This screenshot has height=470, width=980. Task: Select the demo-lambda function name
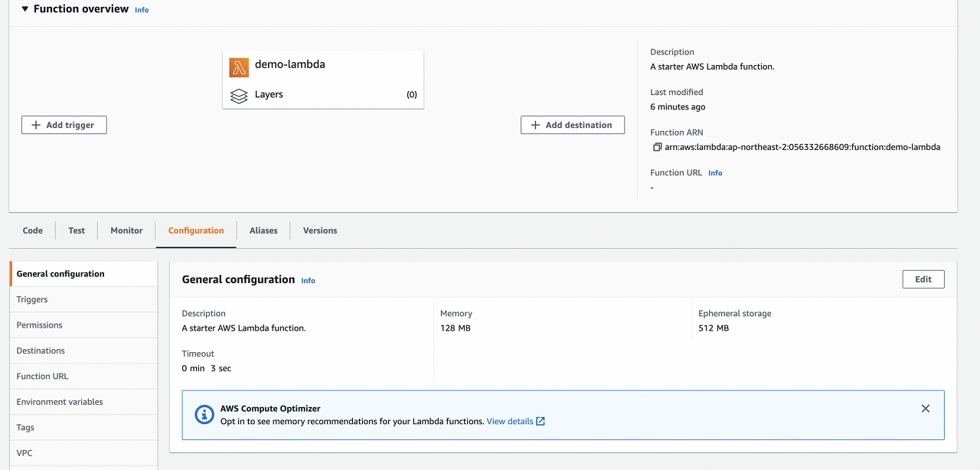290,64
